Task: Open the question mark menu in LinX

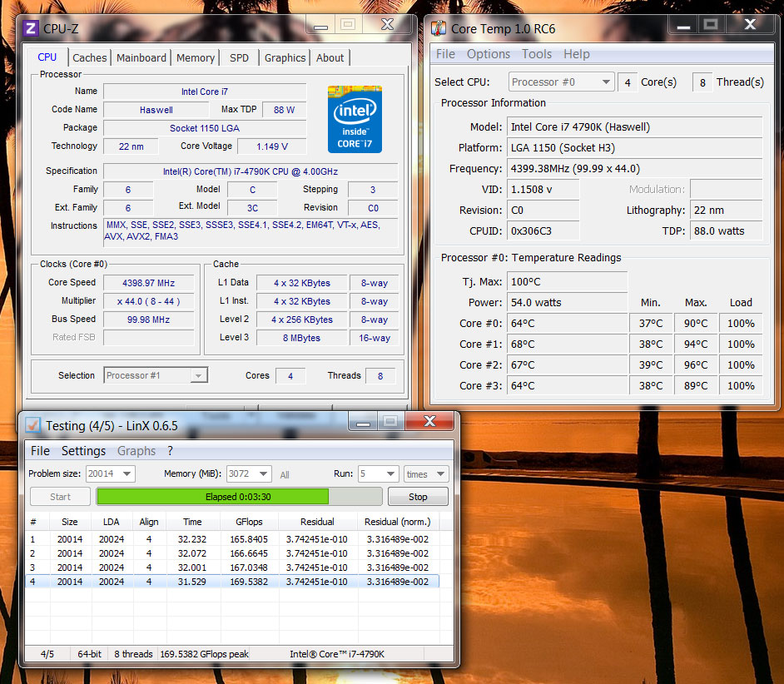Action: (x=170, y=451)
